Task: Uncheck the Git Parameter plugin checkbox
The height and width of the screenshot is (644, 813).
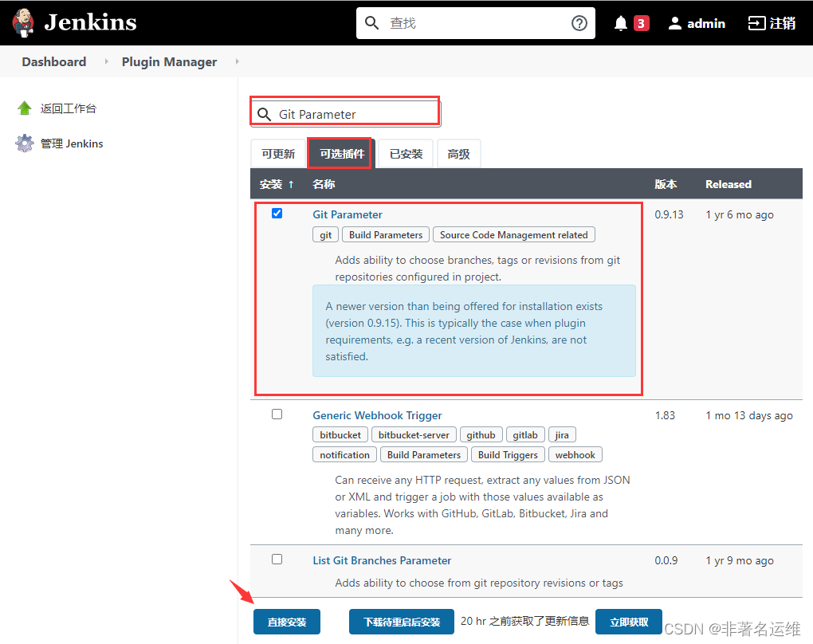Action: [277, 213]
